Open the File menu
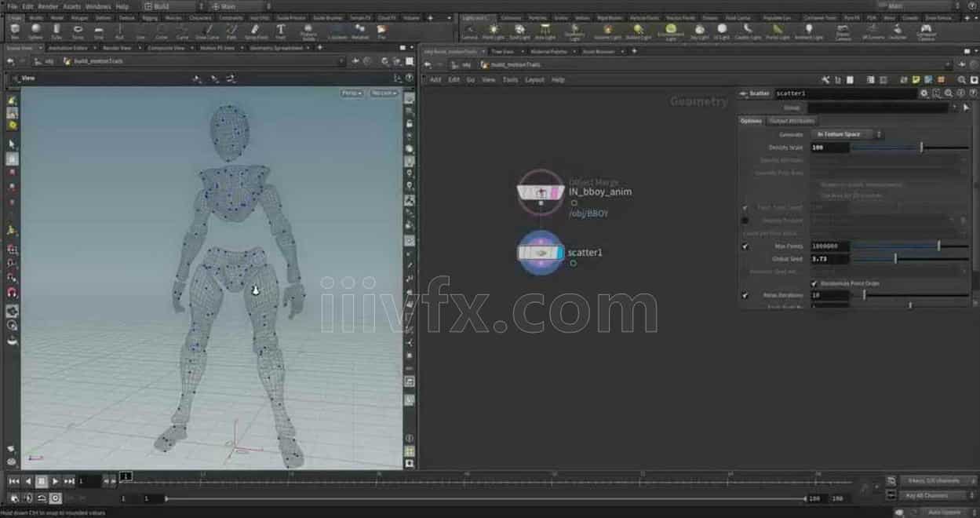Screen dimensions: 980x518 pos(12,6)
